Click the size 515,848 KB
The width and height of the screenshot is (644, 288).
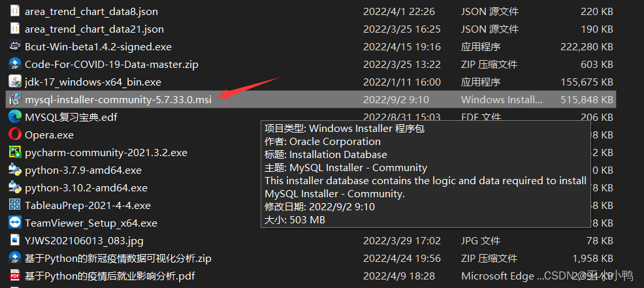coord(587,100)
